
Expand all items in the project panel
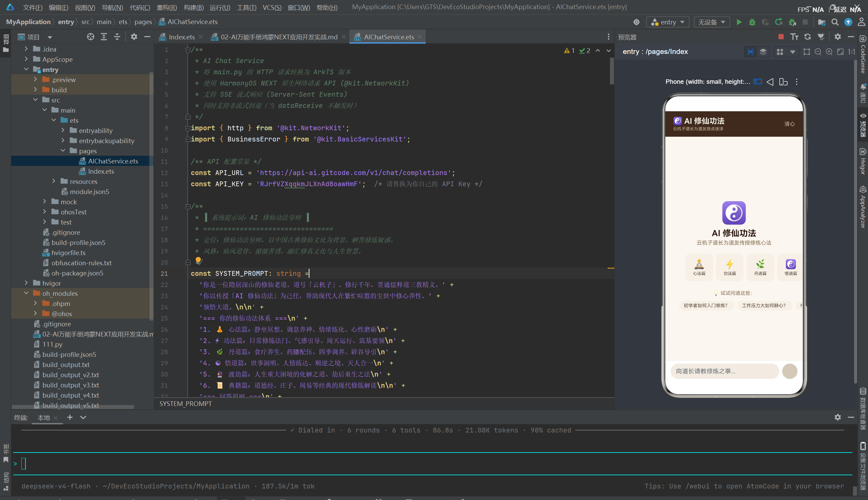pyautogui.click(x=104, y=37)
